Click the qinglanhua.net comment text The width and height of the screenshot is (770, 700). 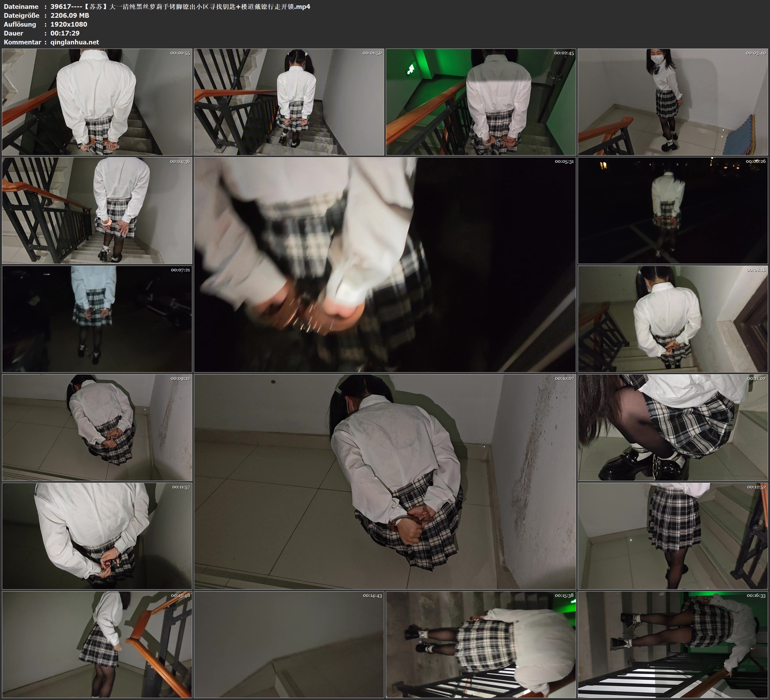click(x=75, y=42)
